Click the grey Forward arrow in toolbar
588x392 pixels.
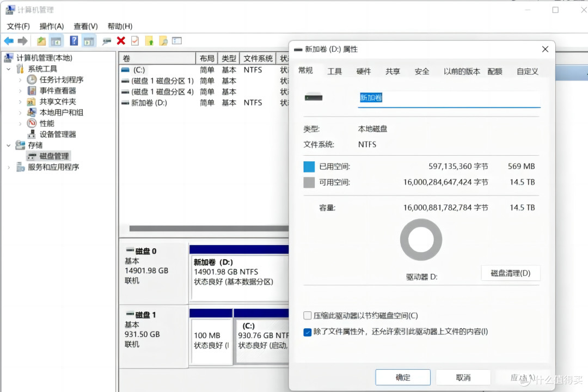coord(23,41)
